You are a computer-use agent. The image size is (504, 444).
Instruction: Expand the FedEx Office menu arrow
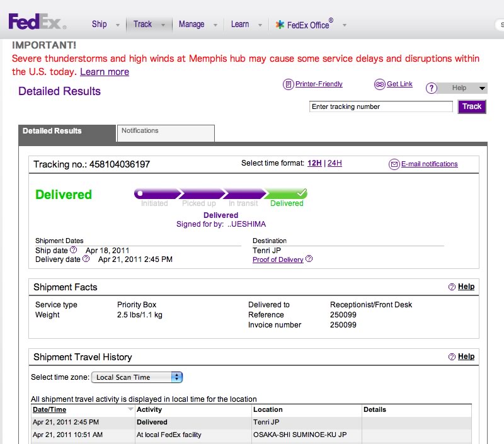[344, 25]
